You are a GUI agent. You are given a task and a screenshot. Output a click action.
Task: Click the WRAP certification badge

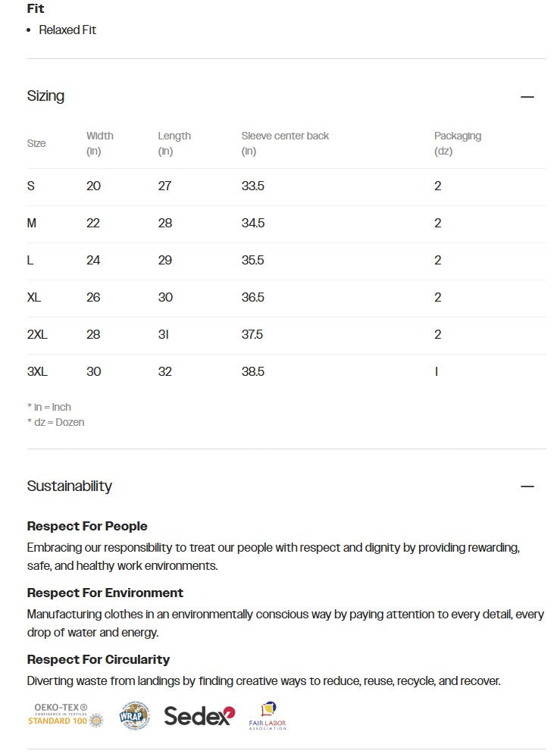[x=134, y=715]
